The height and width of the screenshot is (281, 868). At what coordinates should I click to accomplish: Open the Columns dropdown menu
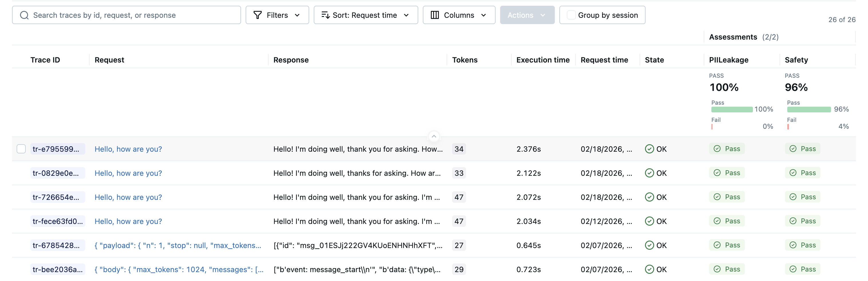(x=459, y=15)
